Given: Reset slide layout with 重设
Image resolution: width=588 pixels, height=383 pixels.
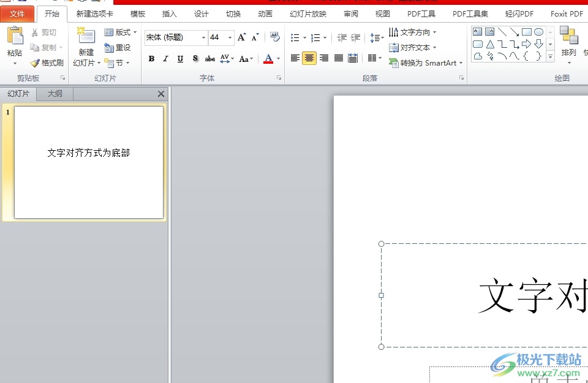Looking at the screenshot, I should click(118, 48).
